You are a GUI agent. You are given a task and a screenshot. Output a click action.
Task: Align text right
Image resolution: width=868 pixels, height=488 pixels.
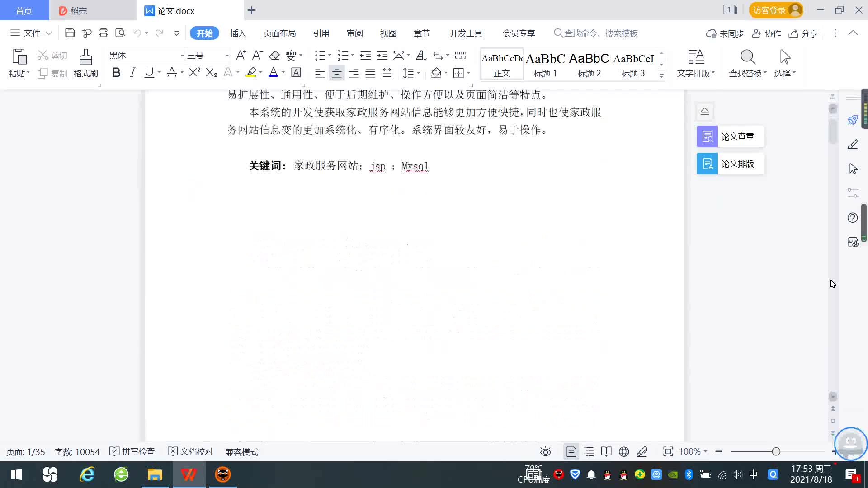[x=354, y=73]
